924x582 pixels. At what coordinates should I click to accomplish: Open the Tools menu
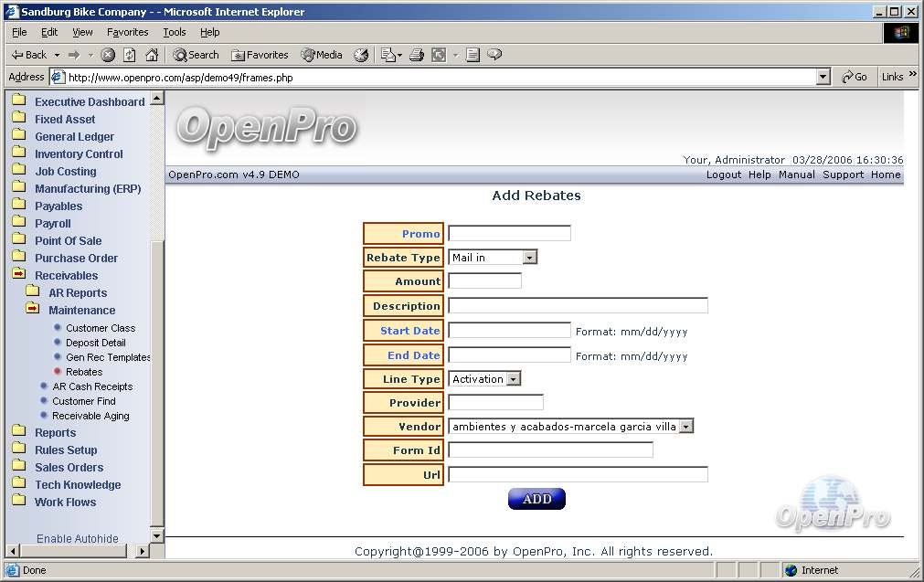(x=174, y=32)
